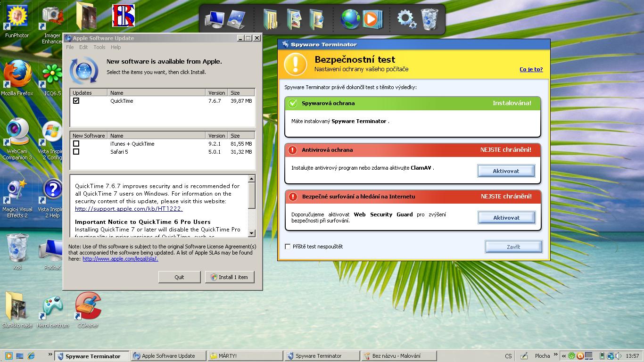Check the iTunes + QuickTime checkbox
Viewport: 644px width, 362px height.
[x=76, y=144]
